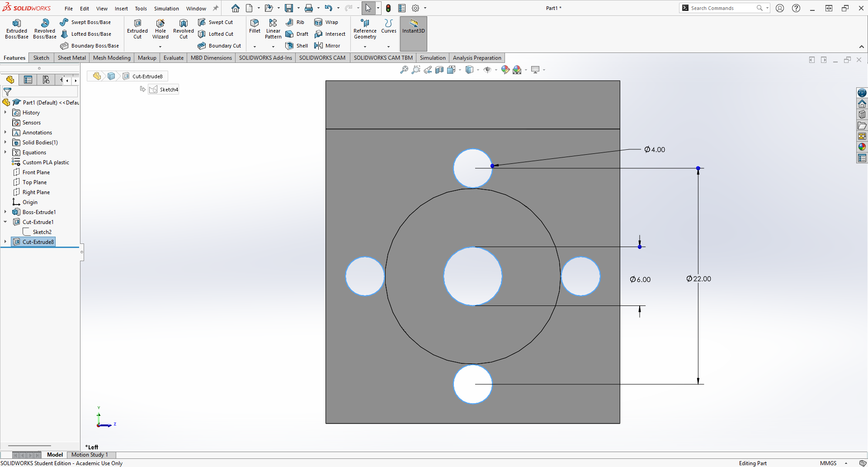868x467 pixels.
Task: Open the Evaluate tab
Action: [174, 58]
